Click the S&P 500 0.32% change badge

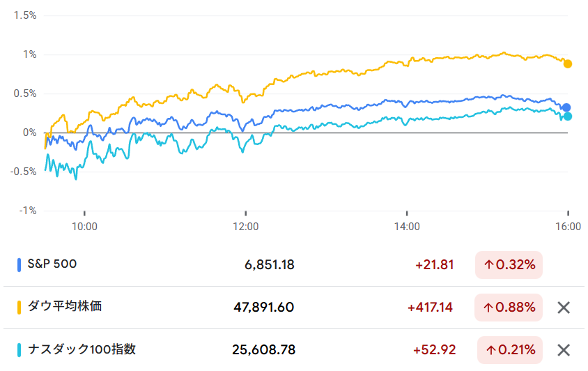click(x=509, y=265)
